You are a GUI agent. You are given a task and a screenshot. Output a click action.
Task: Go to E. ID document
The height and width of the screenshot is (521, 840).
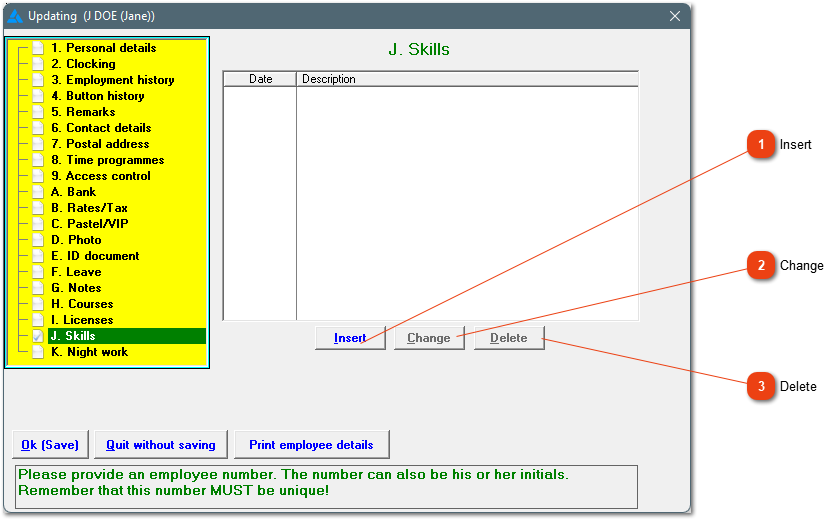[95, 256]
